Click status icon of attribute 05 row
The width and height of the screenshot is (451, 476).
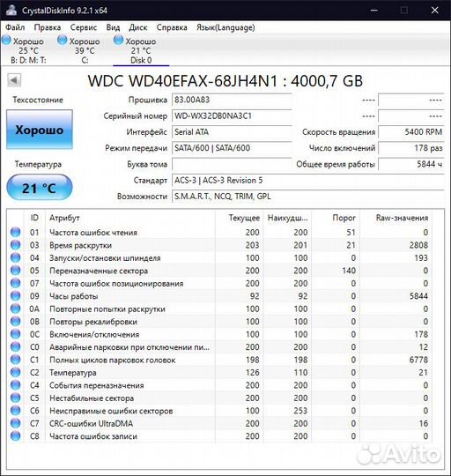point(16,271)
